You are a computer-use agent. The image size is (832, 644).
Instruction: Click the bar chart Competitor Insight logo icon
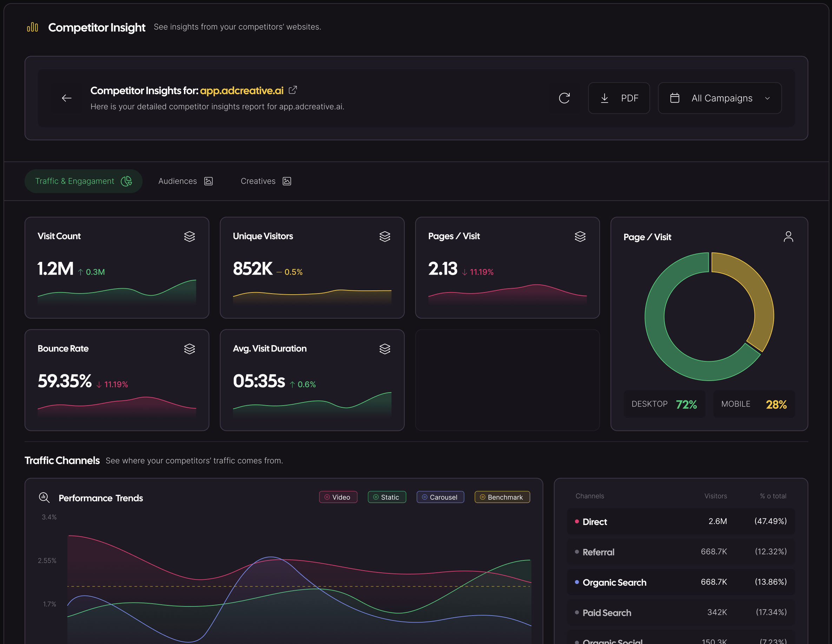pos(32,27)
